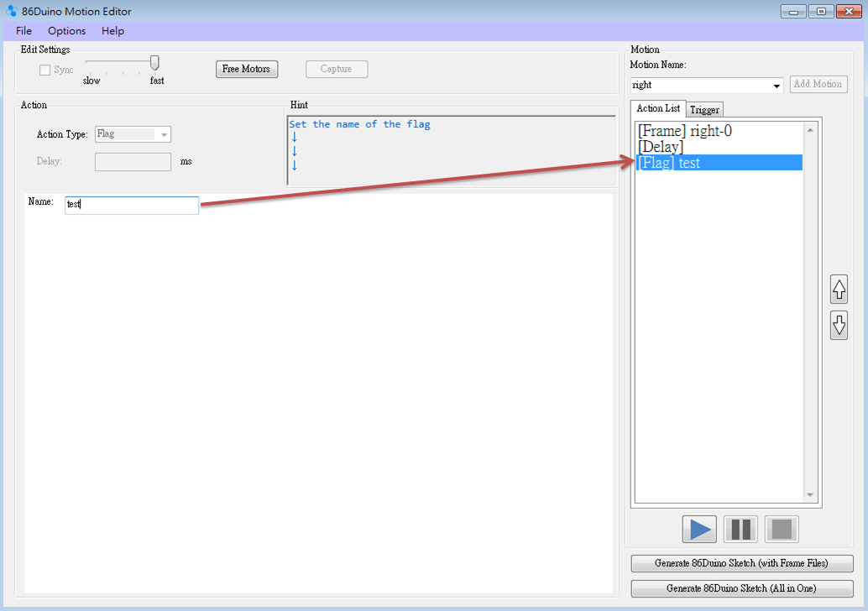This screenshot has width=868, height=611.
Task: Select the [Frame] right-0 action
Action: coord(719,131)
